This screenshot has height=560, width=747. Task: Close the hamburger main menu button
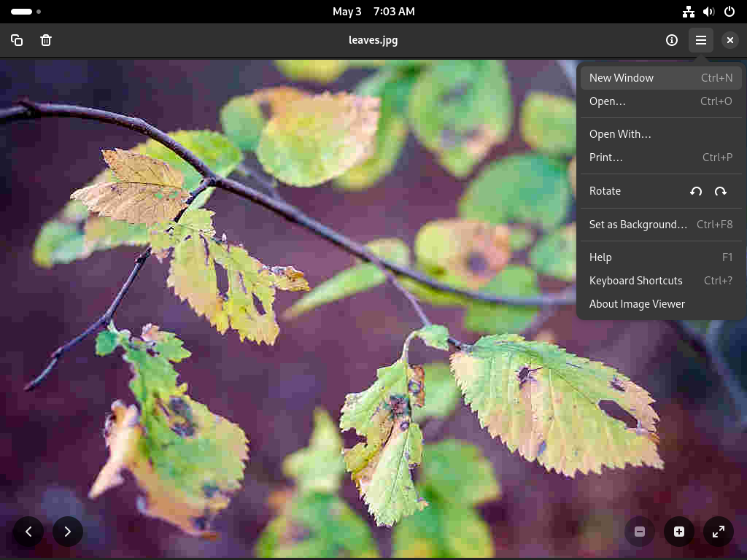click(x=701, y=40)
